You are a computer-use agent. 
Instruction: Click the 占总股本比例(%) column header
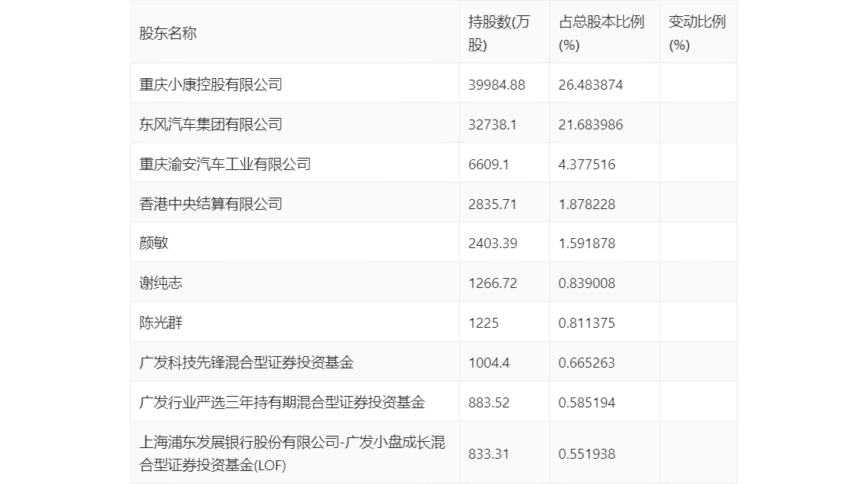(601, 33)
